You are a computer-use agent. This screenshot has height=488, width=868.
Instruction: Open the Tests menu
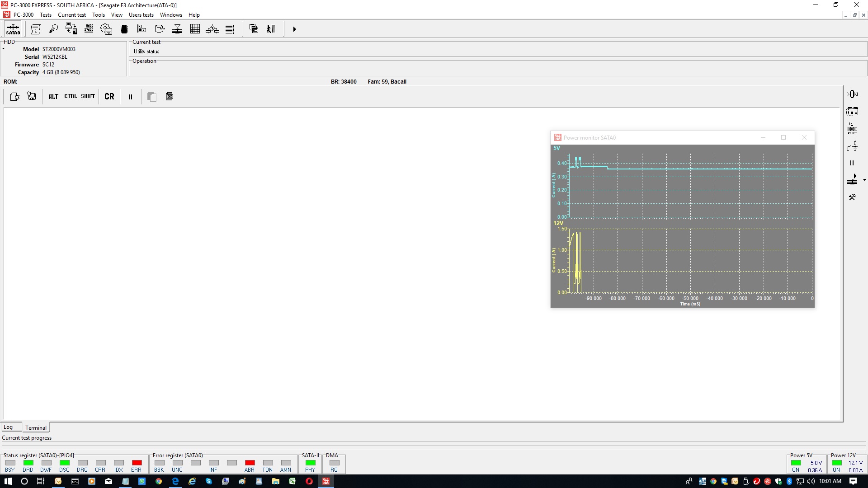pyautogui.click(x=46, y=15)
